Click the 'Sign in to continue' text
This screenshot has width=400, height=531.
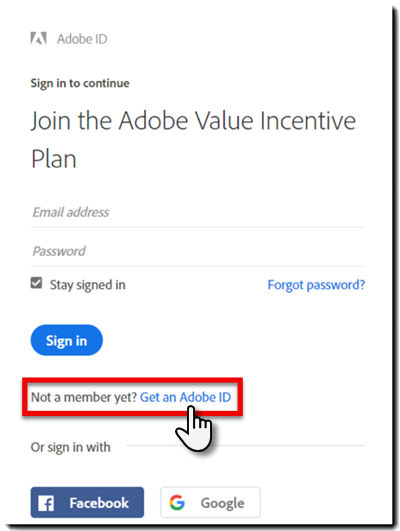80,83
